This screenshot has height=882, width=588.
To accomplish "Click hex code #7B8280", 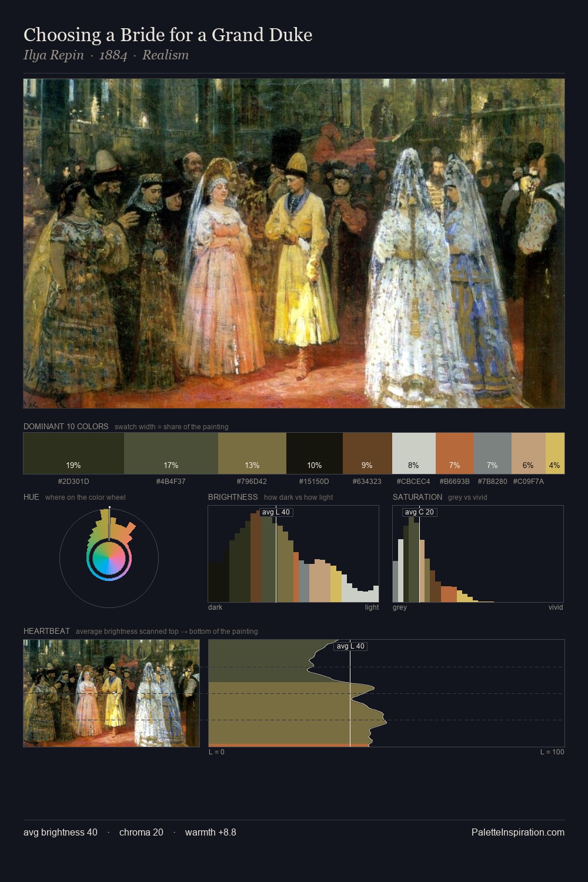I will click(x=492, y=482).
